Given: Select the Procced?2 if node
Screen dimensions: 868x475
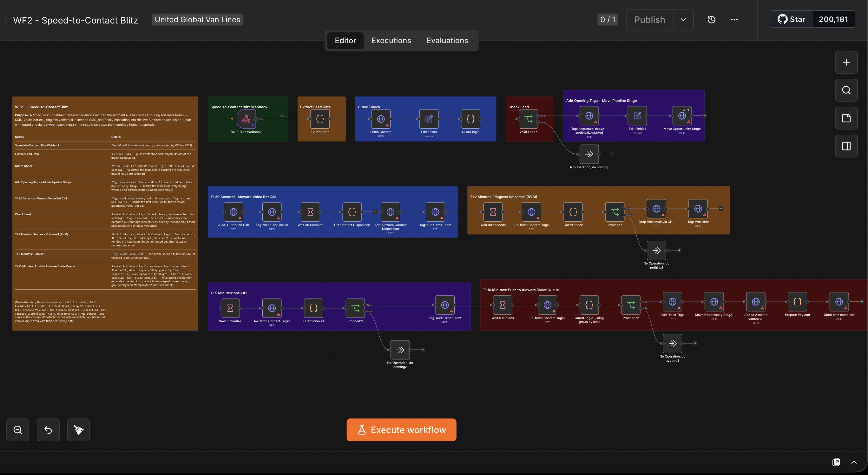Looking at the screenshot, I should tap(631, 305).
